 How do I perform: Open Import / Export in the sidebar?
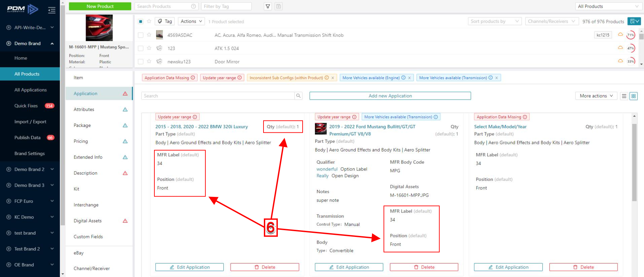30,122
